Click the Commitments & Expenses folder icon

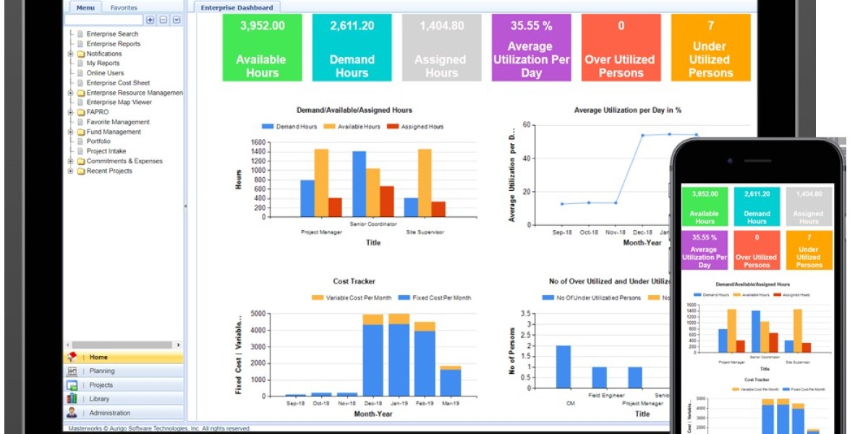point(81,161)
